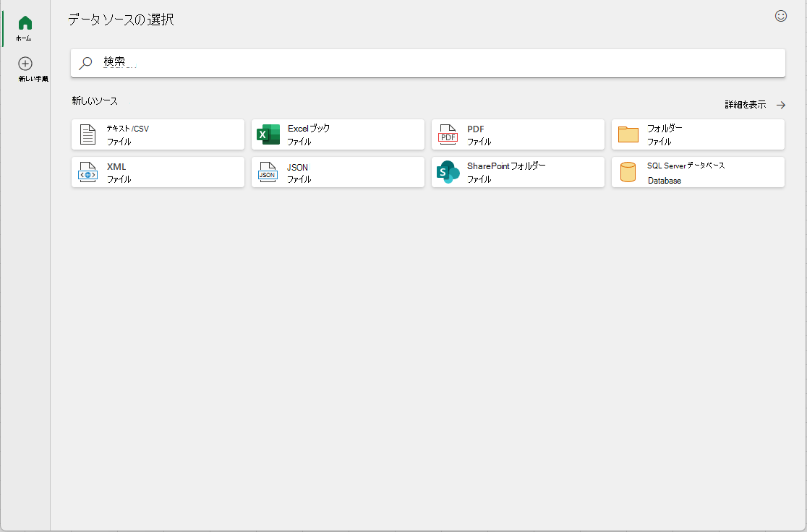This screenshot has height=532, width=807.
Task: Open the ホーム home icon in sidebar
Action: [x=25, y=23]
